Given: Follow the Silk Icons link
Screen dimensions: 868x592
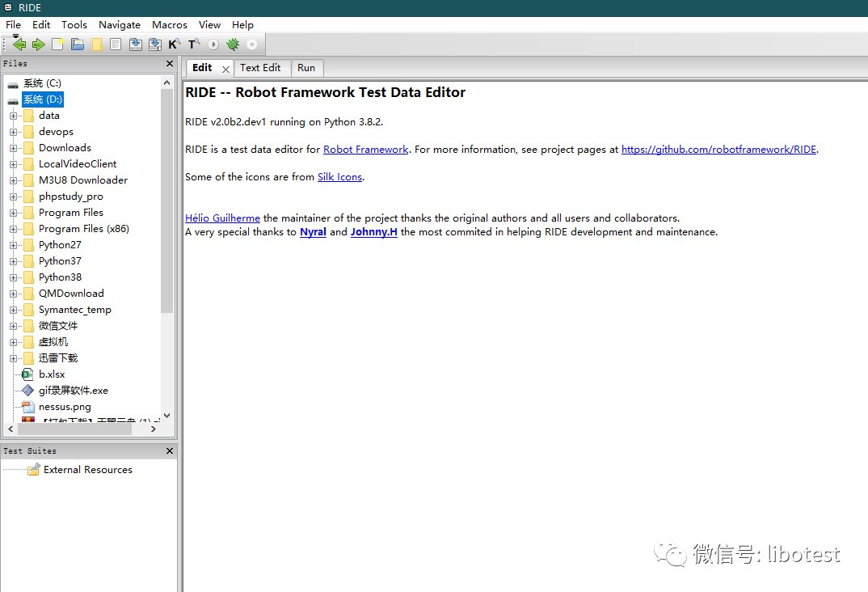Looking at the screenshot, I should coord(340,176).
